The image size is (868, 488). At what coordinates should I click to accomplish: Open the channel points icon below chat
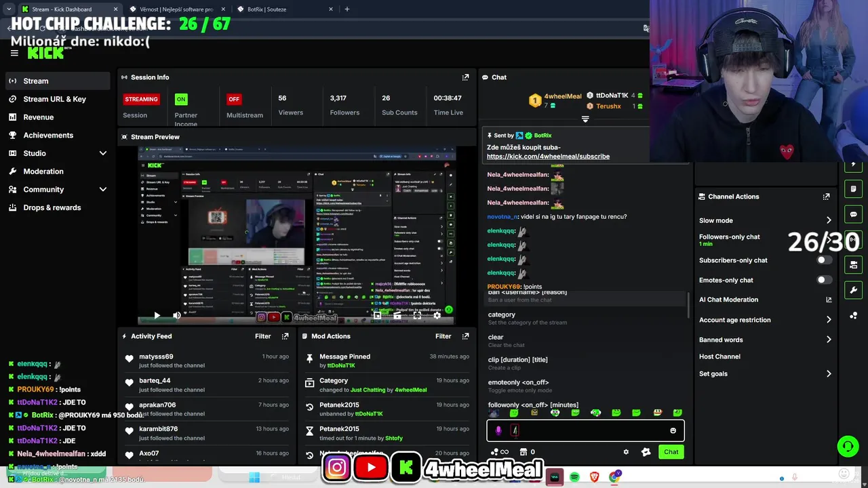[x=499, y=452]
